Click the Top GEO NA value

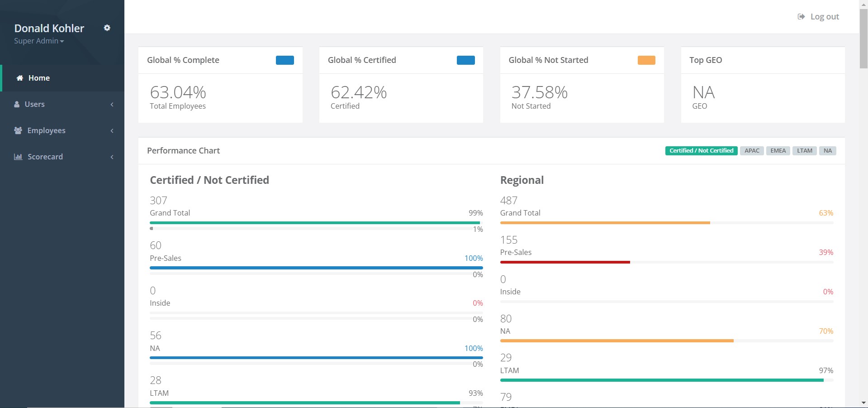704,92
